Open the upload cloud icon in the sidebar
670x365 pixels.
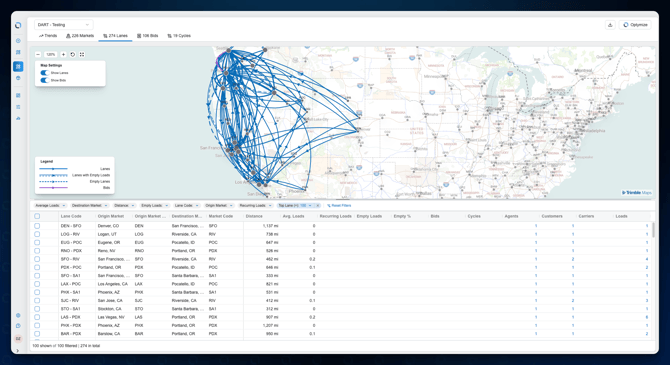[18, 118]
